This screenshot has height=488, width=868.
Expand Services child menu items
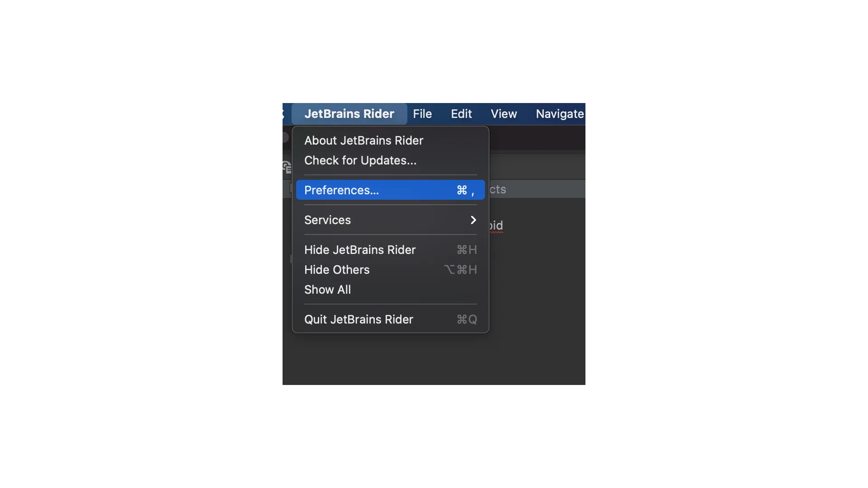click(391, 219)
